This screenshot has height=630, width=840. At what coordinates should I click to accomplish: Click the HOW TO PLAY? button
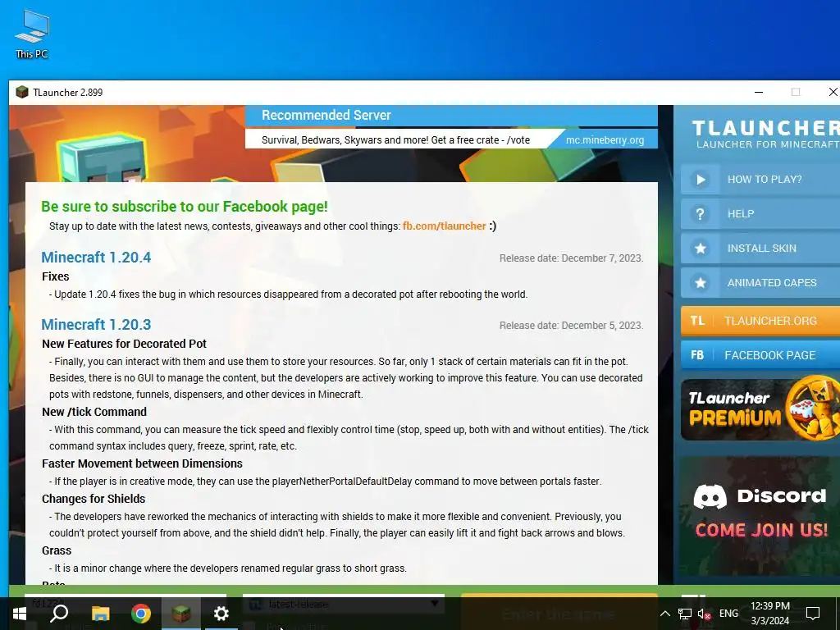tap(760, 180)
